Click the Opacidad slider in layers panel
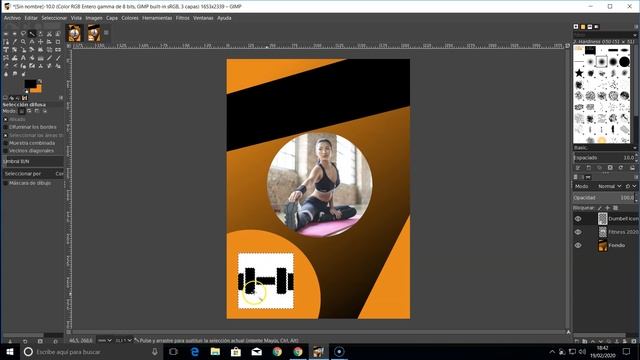 point(603,198)
